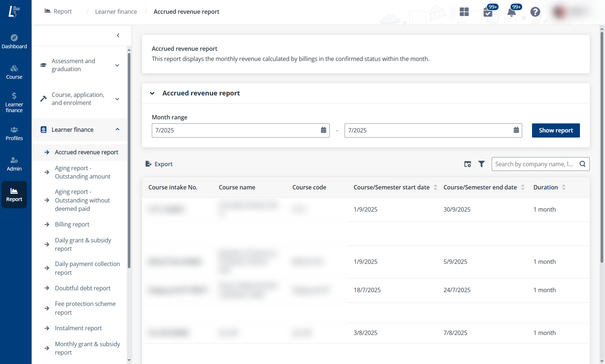Click the Export button
This screenshot has width=605, height=364.
(x=159, y=164)
